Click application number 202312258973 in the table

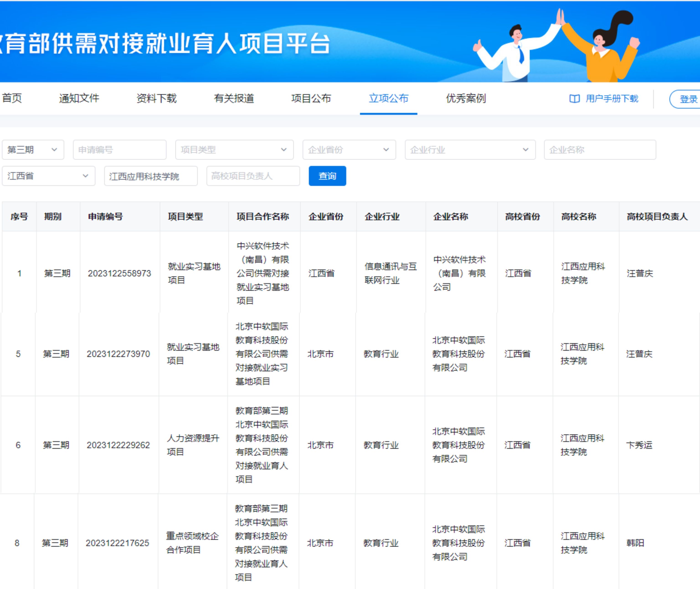[119, 274]
